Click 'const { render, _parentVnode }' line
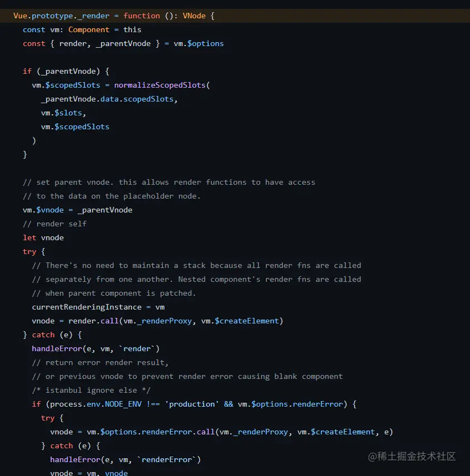The height and width of the screenshot is (476, 470). (x=123, y=44)
